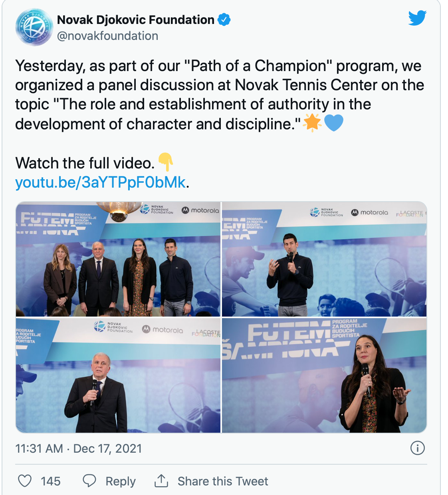Screen dimensions: 448x495
Task: Click Share this Tweet
Action: pyautogui.click(x=223, y=481)
